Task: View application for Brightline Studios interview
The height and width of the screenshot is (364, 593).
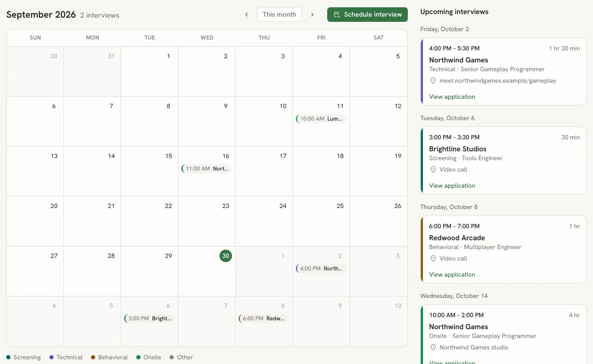Action: [452, 186]
